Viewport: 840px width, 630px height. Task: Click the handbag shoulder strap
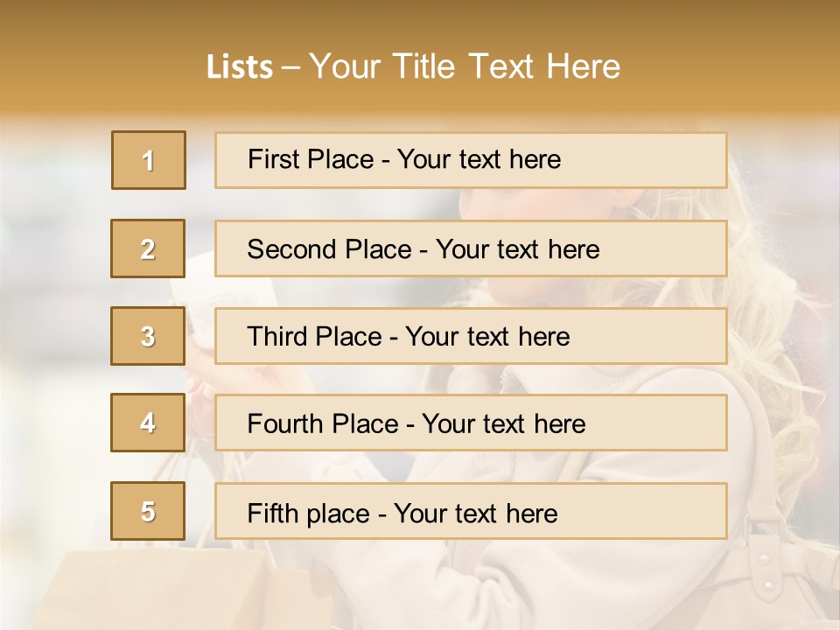pos(763,472)
